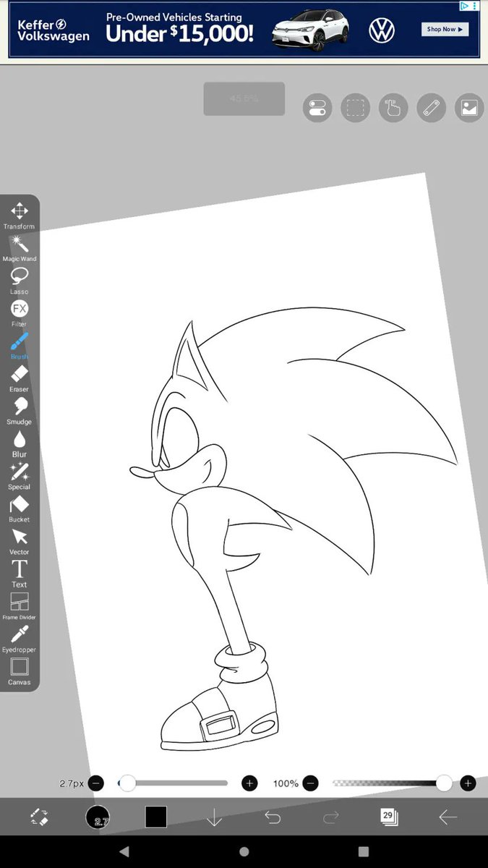488x868 pixels.
Task: Decrease opacity with minus button
Action: [x=310, y=783]
